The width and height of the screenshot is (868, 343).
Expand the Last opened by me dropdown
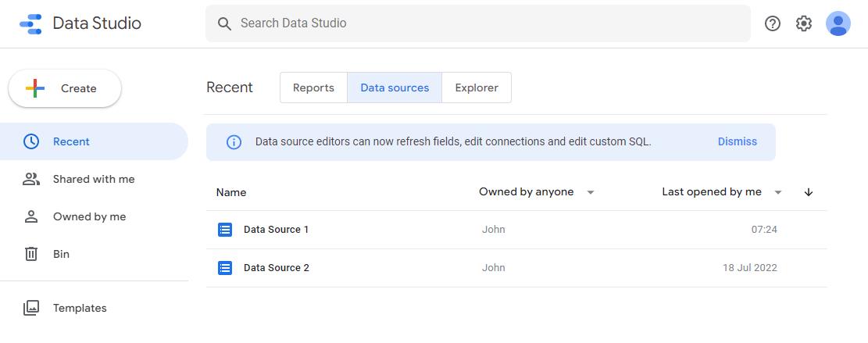click(x=723, y=192)
